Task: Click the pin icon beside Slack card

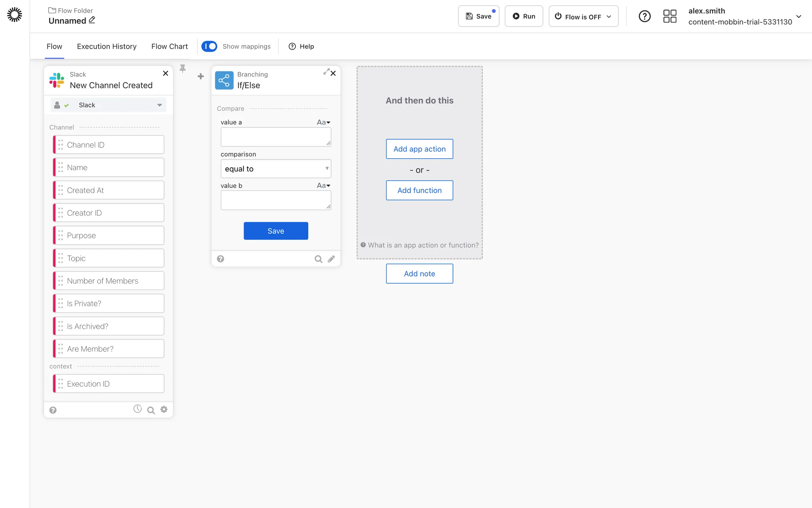Action: tap(183, 69)
